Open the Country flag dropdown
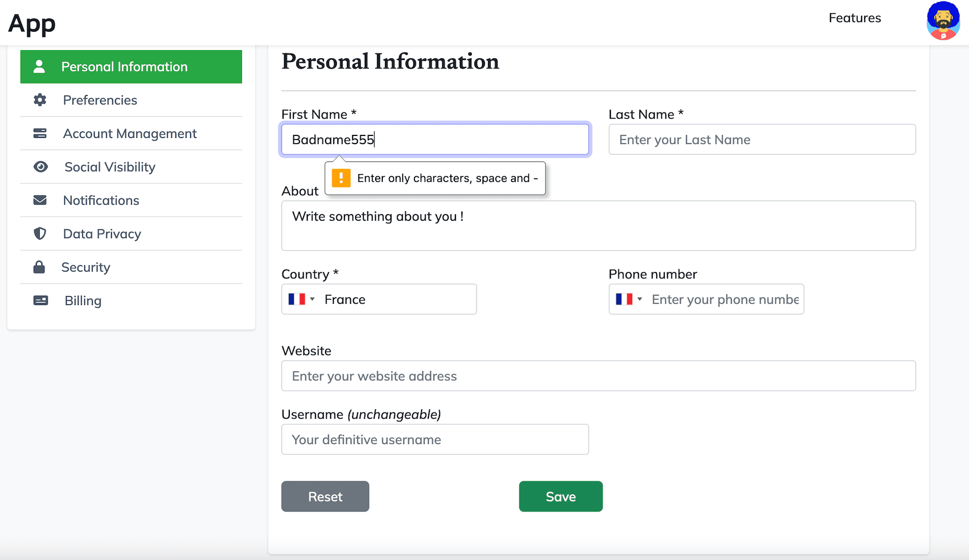 [301, 299]
